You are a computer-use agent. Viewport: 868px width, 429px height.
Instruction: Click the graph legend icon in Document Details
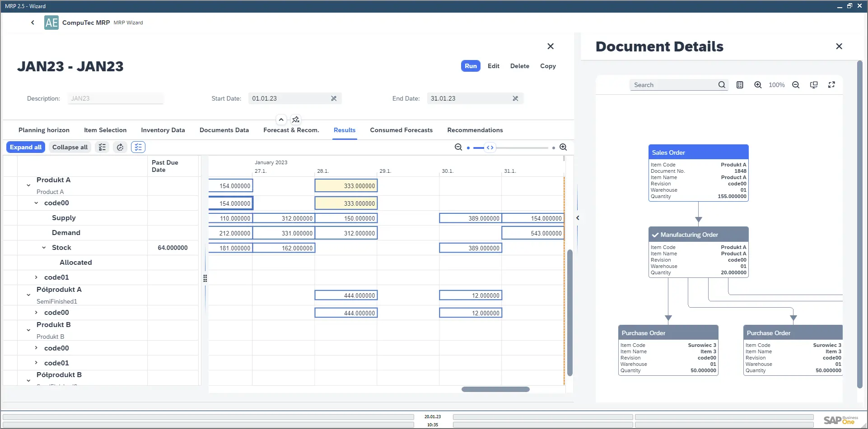pos(740,85)
